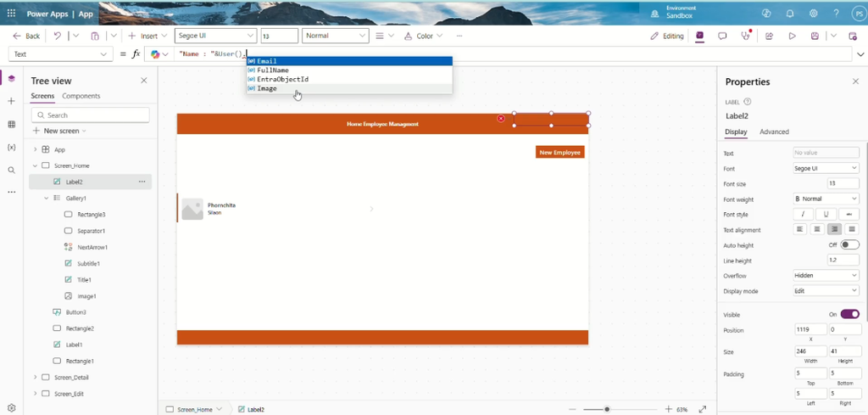Click the fit to window icon
Image resolution: width=868 pixels, height=415 pixels.
(703, 409)
